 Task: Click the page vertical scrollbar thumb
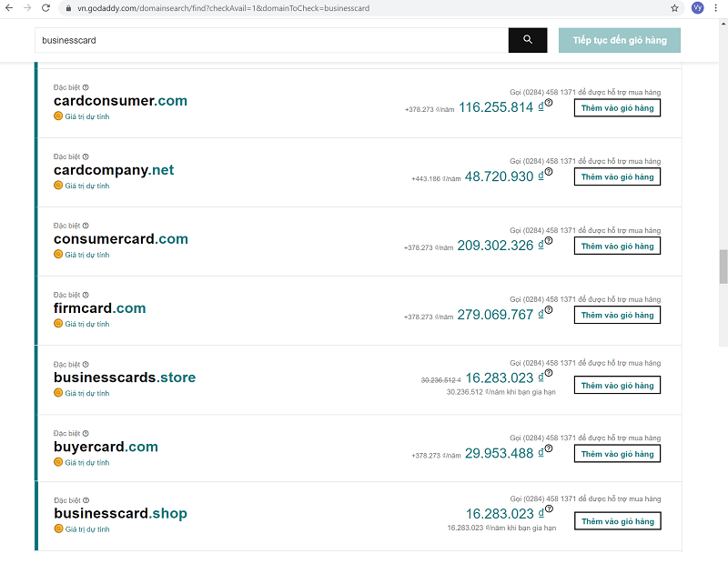click(723, 267)
